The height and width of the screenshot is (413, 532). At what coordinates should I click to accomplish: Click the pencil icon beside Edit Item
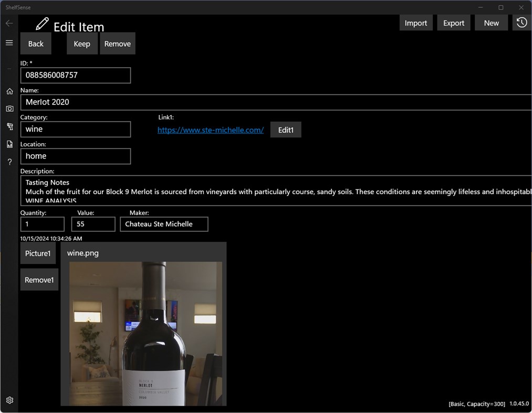click(x=41, y=23)
